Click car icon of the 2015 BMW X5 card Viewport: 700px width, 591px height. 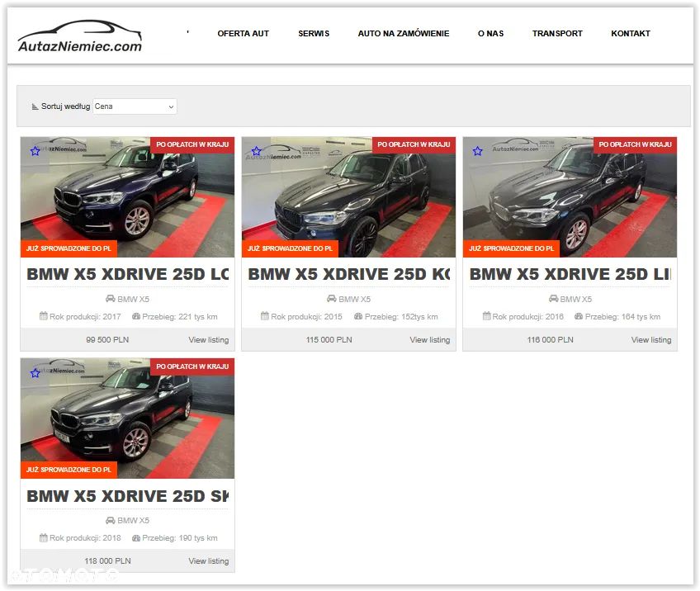[x=332, y=299]
